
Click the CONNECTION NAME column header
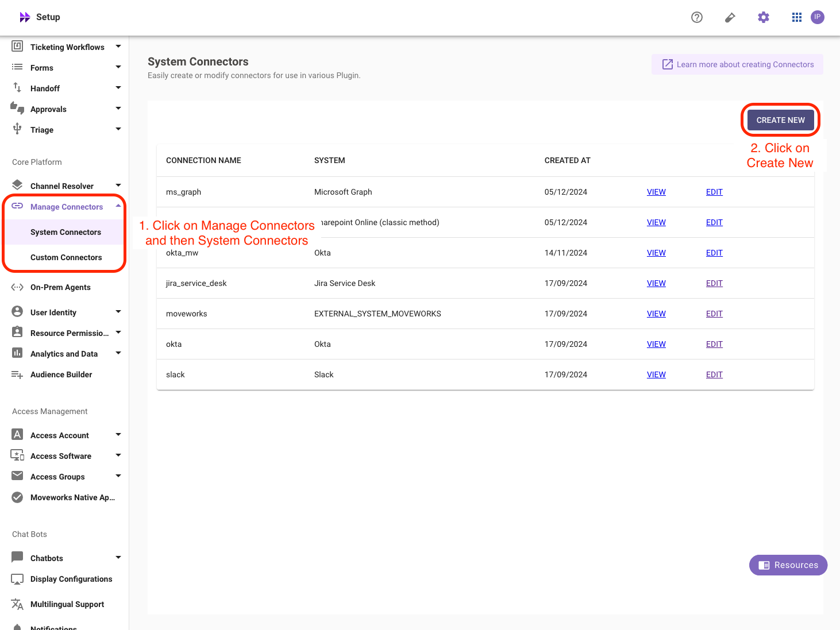coord(203,160)
